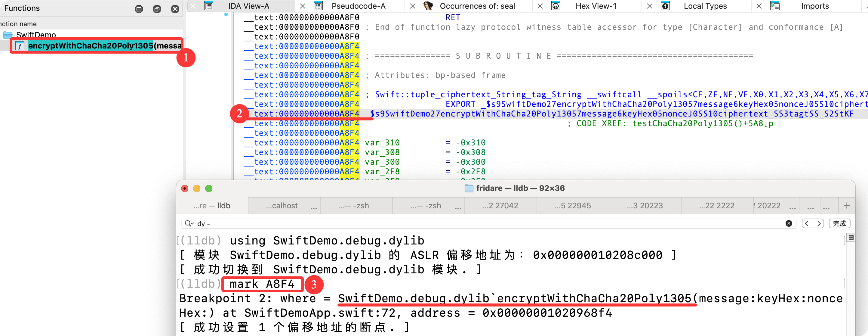868x336 pixels.
Task: Click function icon beside encryptWithChaCha20Poly1305
Action: (20, 46)
